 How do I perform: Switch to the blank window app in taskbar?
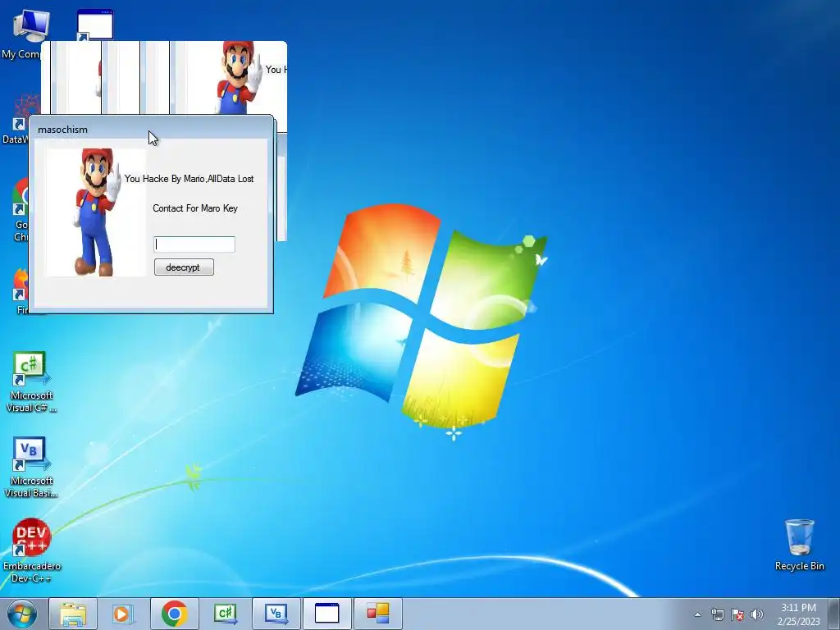click(326, 614)
